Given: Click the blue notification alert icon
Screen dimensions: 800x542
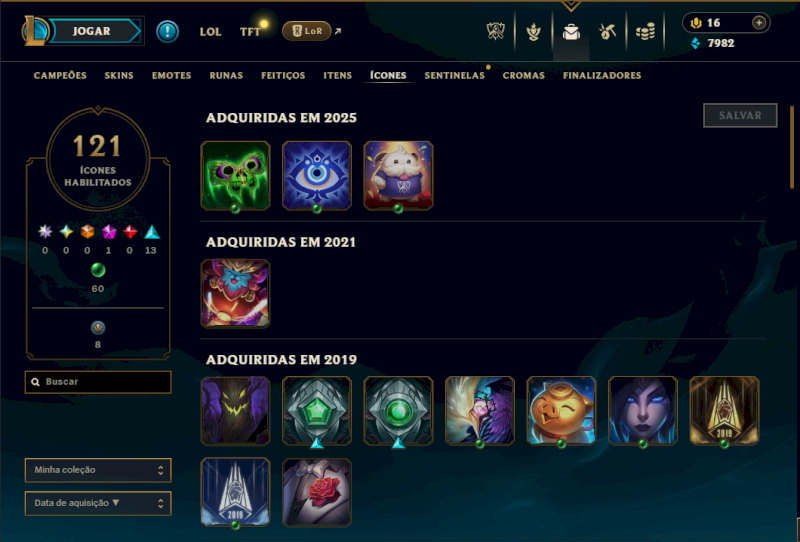Looking at the screenshot, I should click(x=167, y=32).
